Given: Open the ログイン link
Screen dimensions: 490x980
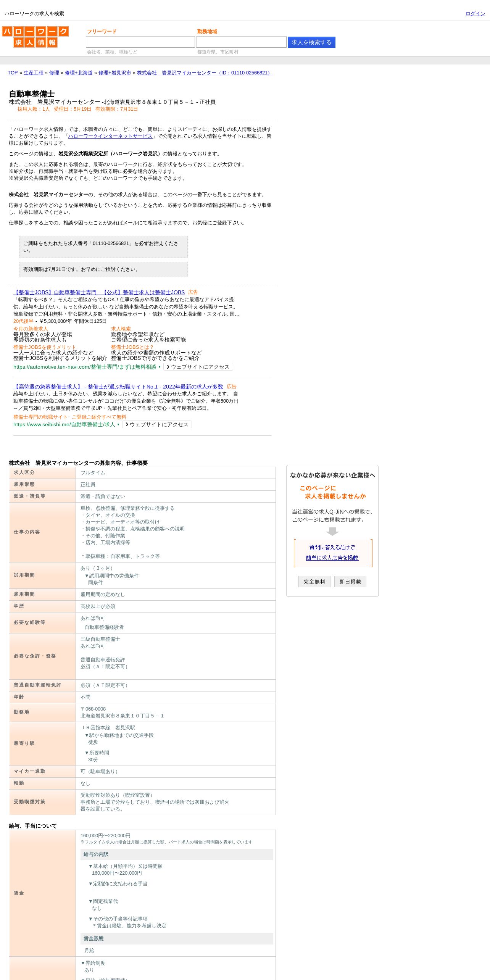Looking at the screenshot, I should click(475, 14).
